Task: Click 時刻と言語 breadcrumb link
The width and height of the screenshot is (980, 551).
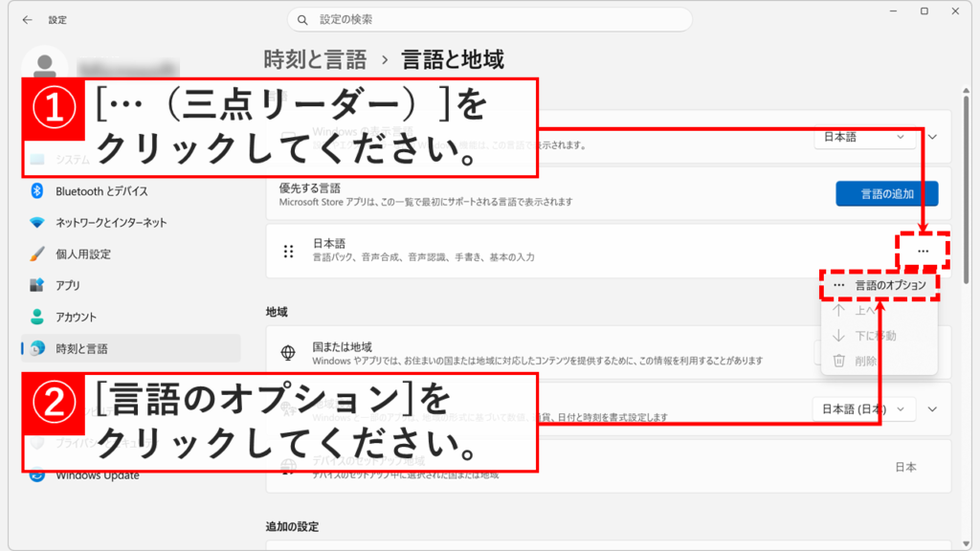Action: 315,60
